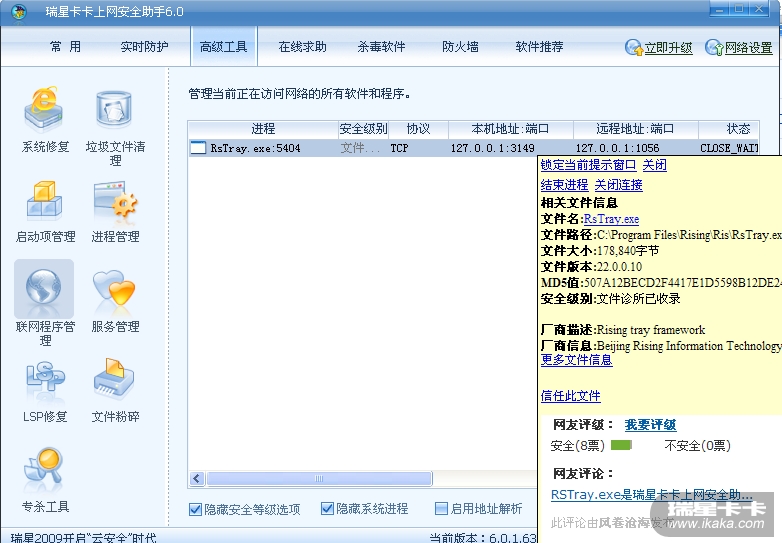Open the 垃圾文件清理 junk cleanup tool

[x=115, y=127]
